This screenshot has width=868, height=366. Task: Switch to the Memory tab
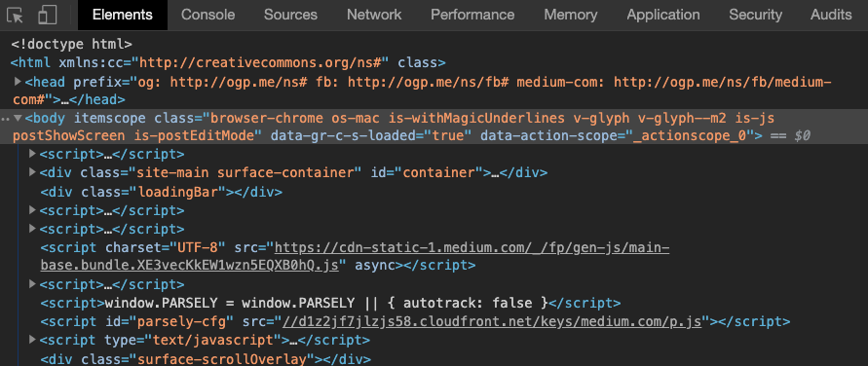[571, 15]
